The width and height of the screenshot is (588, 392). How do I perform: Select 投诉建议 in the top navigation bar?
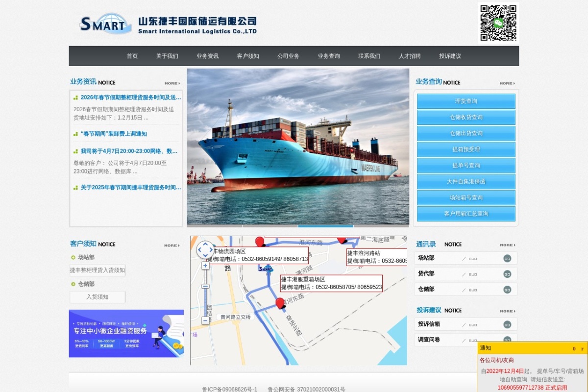click(450, 56)
